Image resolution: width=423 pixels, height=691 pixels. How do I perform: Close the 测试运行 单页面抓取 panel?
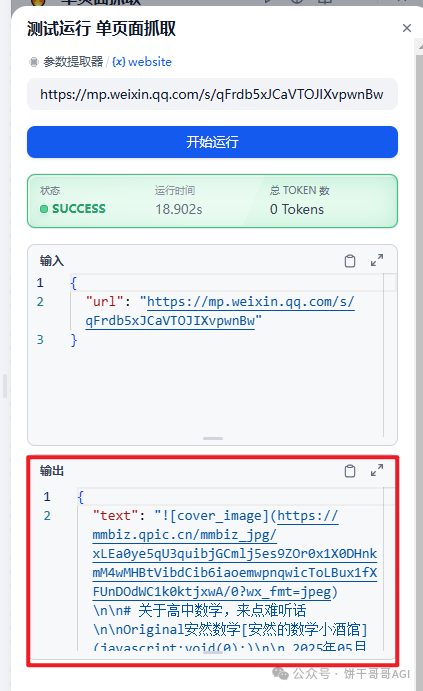coord(407,28)
